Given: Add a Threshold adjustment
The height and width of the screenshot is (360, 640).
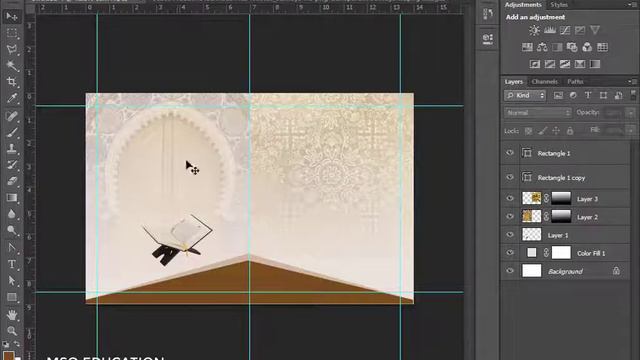Looking at the screenshot, I should (x=565, y=64).
